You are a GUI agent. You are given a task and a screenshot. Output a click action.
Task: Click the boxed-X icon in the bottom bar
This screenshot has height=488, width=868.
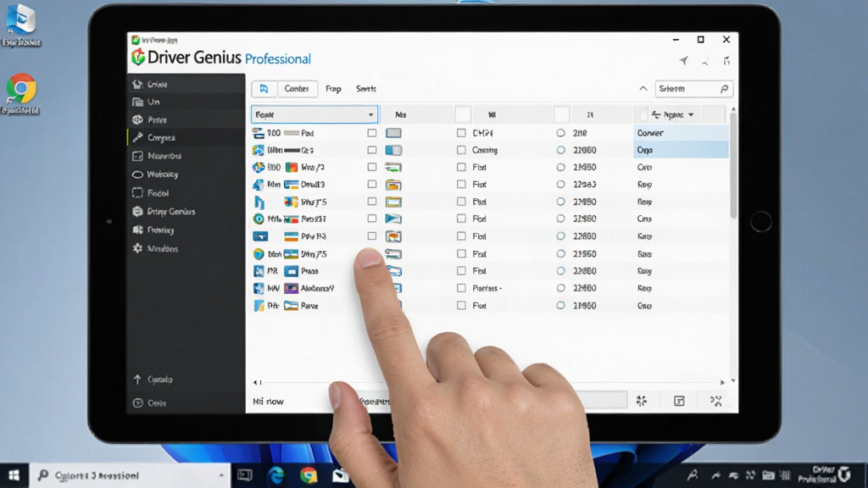679,401
